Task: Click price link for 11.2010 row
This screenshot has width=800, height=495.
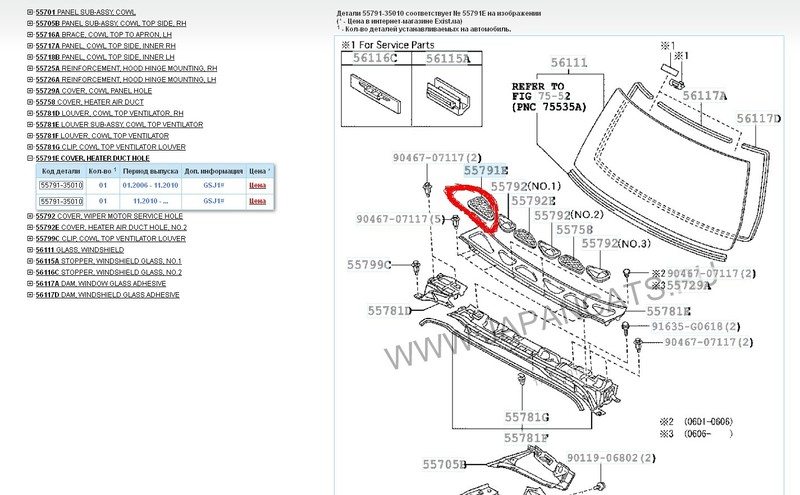Action: coord(257,201)
